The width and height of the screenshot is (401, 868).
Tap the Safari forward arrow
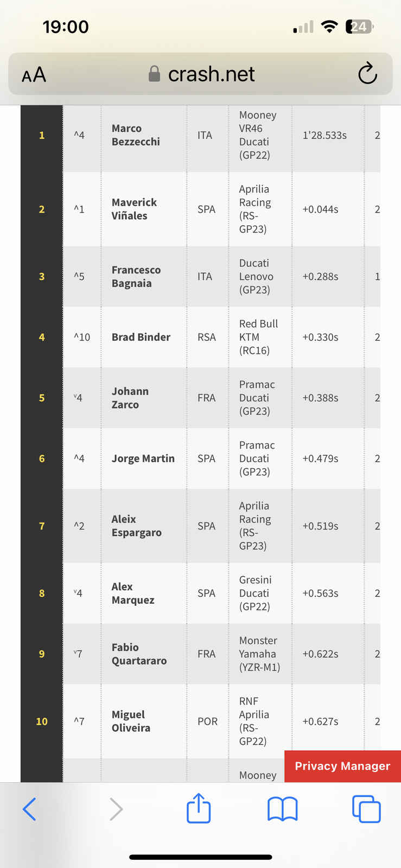[116, 809]
